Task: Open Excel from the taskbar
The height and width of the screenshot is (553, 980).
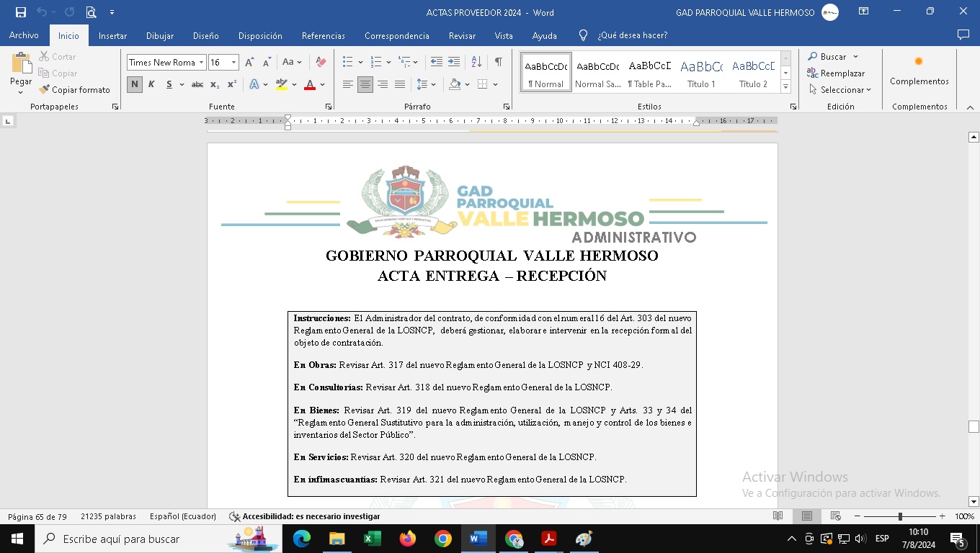Action: [373, 539]
